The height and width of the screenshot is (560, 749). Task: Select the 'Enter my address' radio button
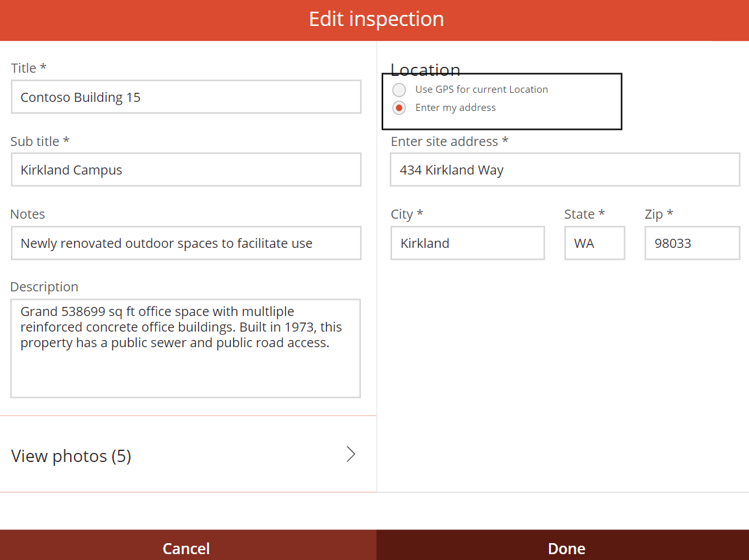tap(399, 108)
